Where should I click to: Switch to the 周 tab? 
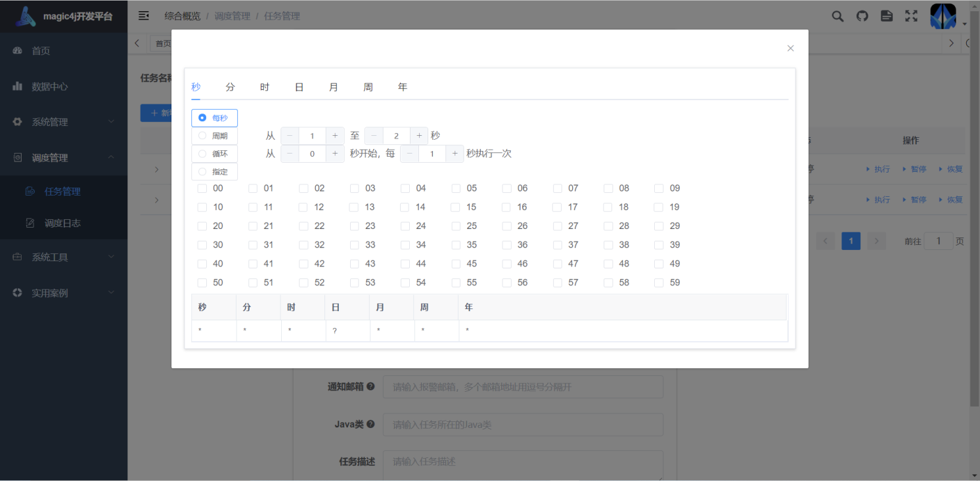(368, 87)
